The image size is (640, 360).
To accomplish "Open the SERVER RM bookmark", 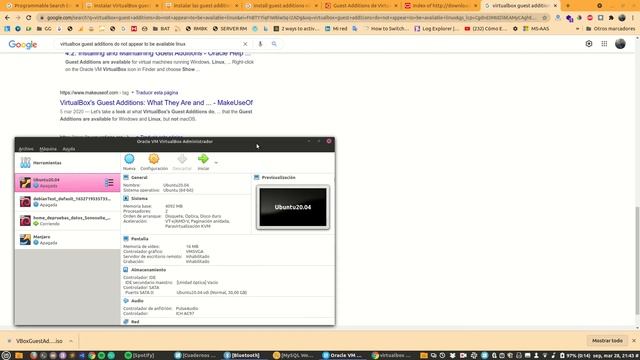I will click(x=231, y=29).
